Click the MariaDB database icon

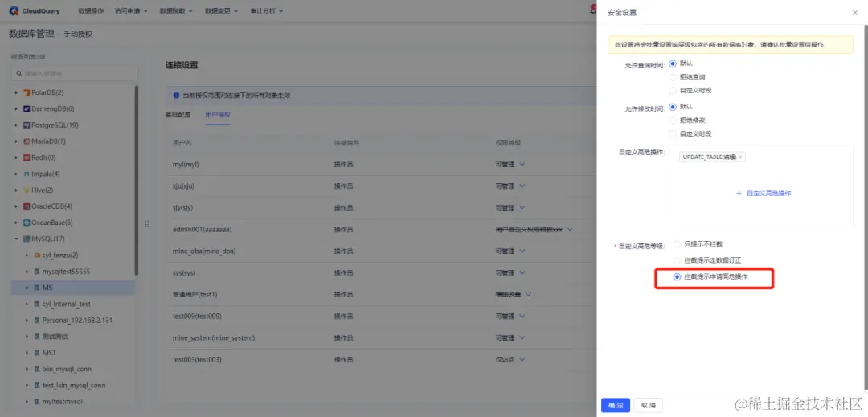coord(26,141)
